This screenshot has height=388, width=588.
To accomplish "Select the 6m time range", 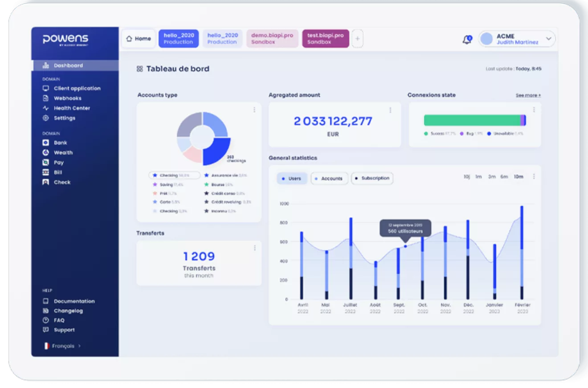I will [504, 177].
